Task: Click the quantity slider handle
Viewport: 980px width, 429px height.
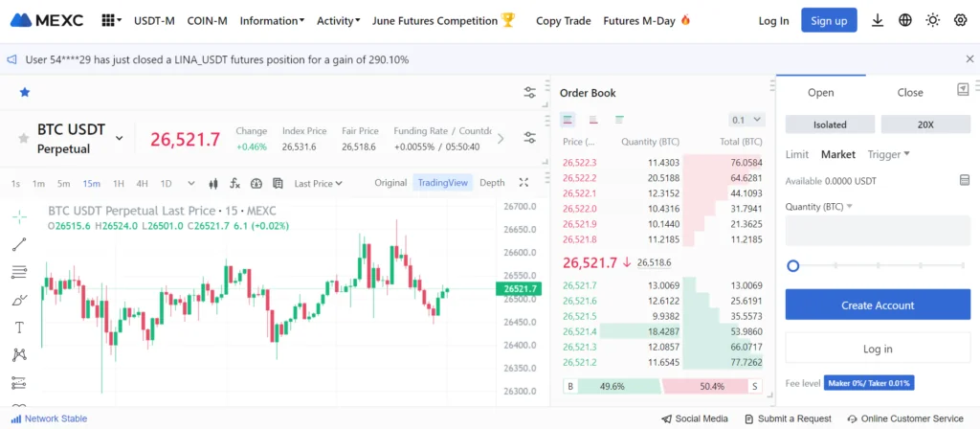Action: (793, 266)
